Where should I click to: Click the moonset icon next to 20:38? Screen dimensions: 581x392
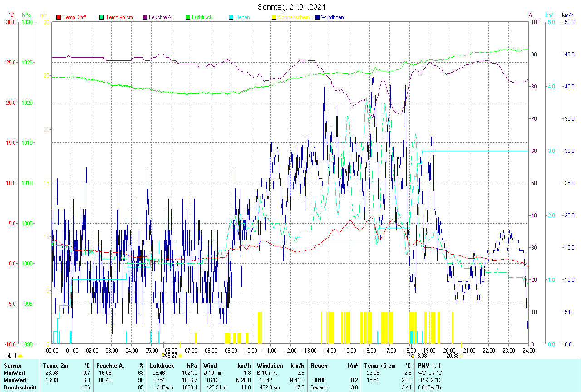(461, 356)
